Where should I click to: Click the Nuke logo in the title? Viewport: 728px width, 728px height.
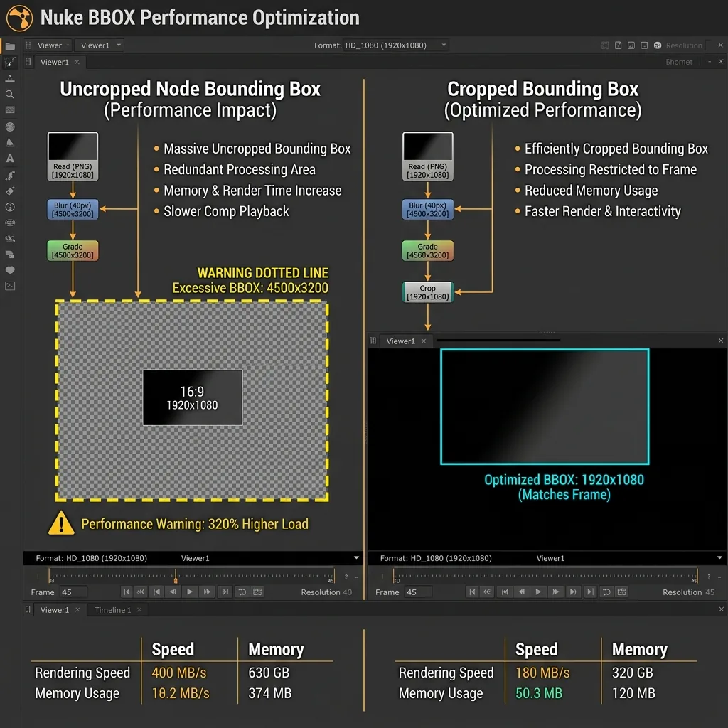19,18
